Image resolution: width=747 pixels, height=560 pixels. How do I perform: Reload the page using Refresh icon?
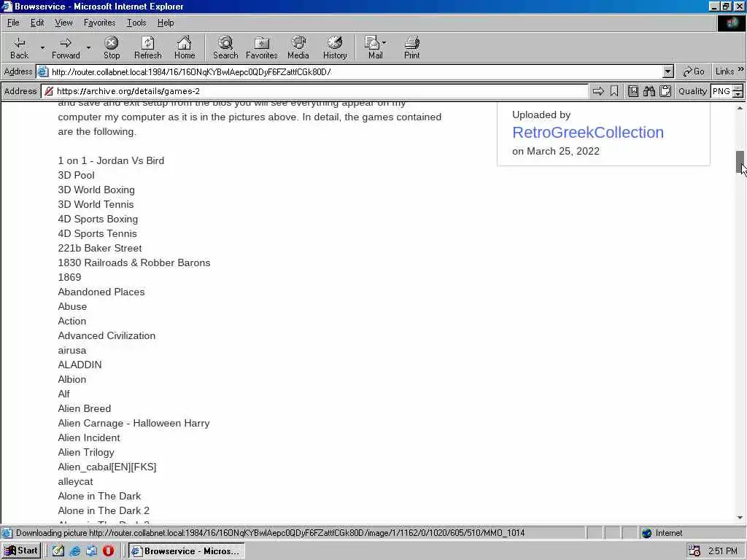click(x=147, y=47)
